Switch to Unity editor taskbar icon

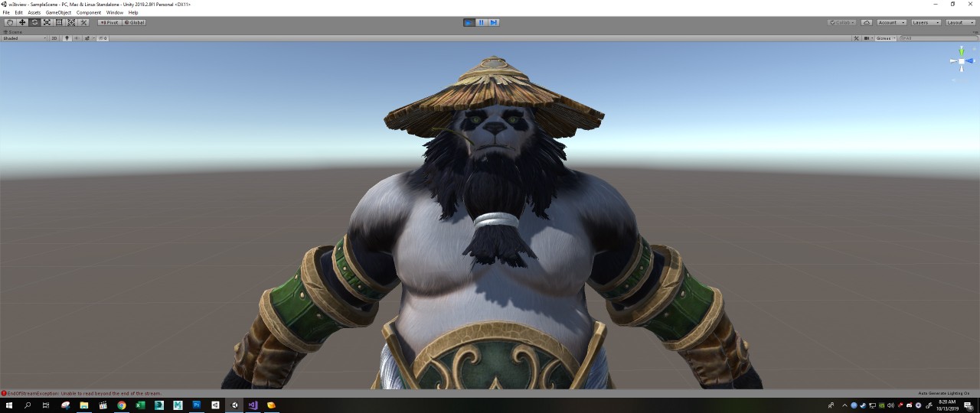tap(234, 405)
